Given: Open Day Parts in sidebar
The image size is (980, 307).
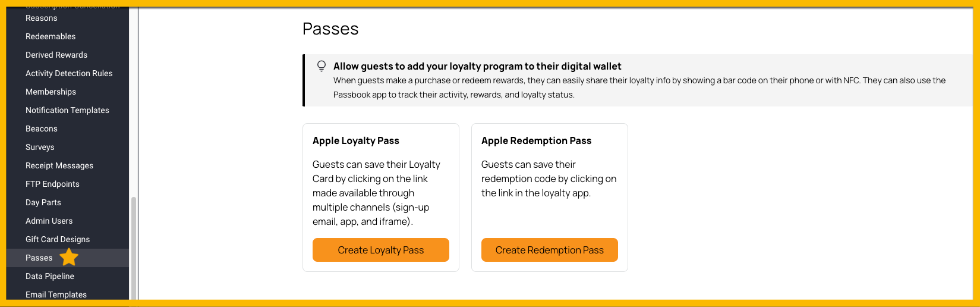Looking at the screenshot, I should point(43,202).
